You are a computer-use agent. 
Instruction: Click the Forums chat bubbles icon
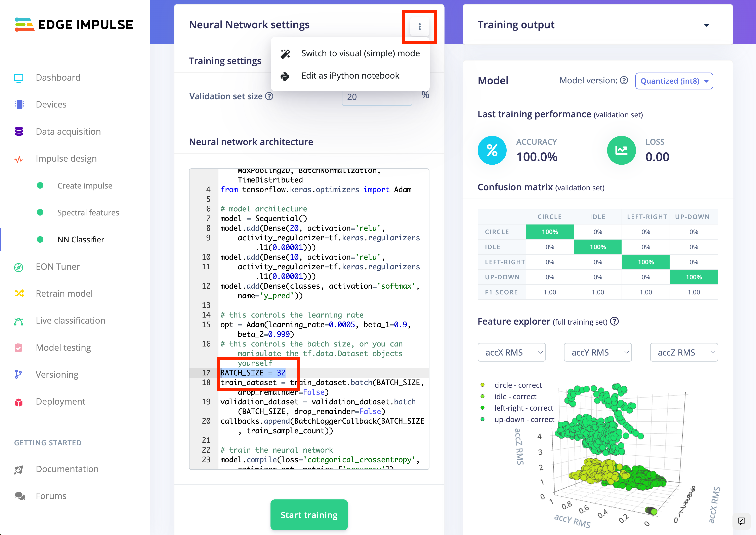[20, 496]
